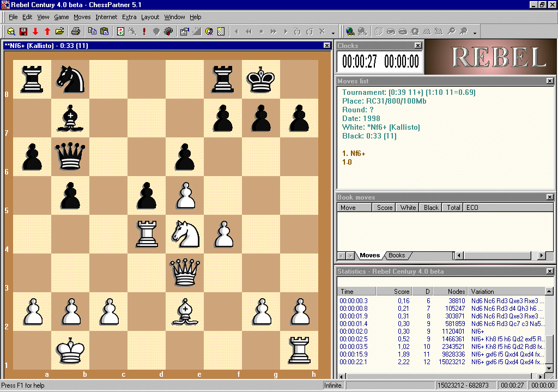The image size is (558, 392).
Task: Click the Variation column header
Action: [507, 291]
